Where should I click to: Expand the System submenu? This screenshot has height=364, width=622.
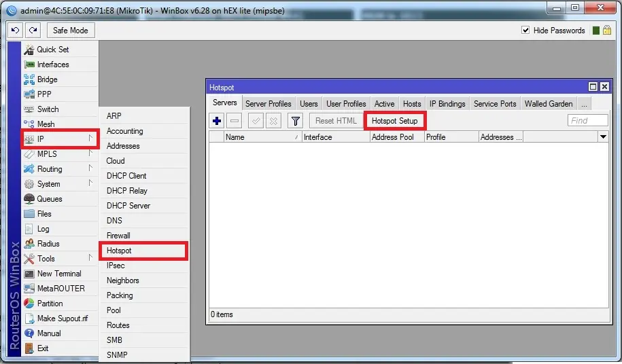(x=60, y=184)
